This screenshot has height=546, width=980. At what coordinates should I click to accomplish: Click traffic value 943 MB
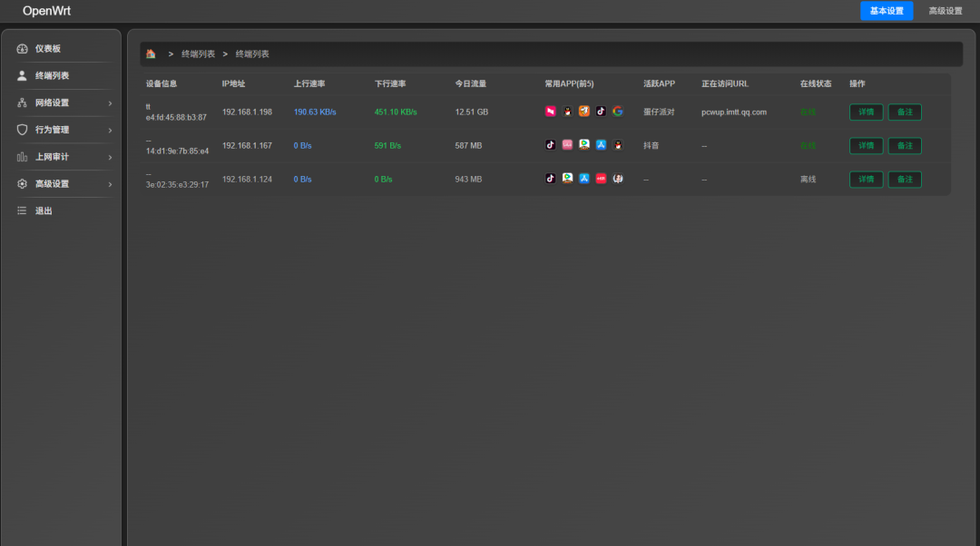(x=468, y=180)
